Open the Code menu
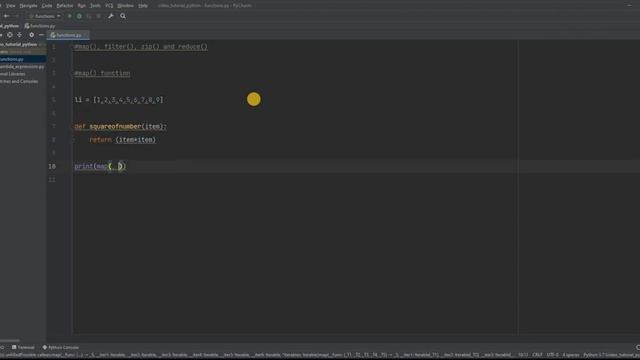This screenshot has width=640, height=360. pos(47,6)
